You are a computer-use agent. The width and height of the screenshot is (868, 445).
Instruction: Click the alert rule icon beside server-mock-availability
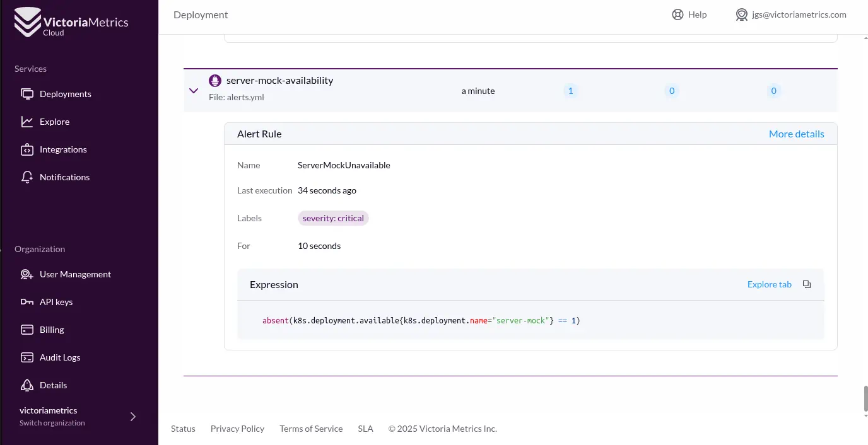(x=215, y=81)
